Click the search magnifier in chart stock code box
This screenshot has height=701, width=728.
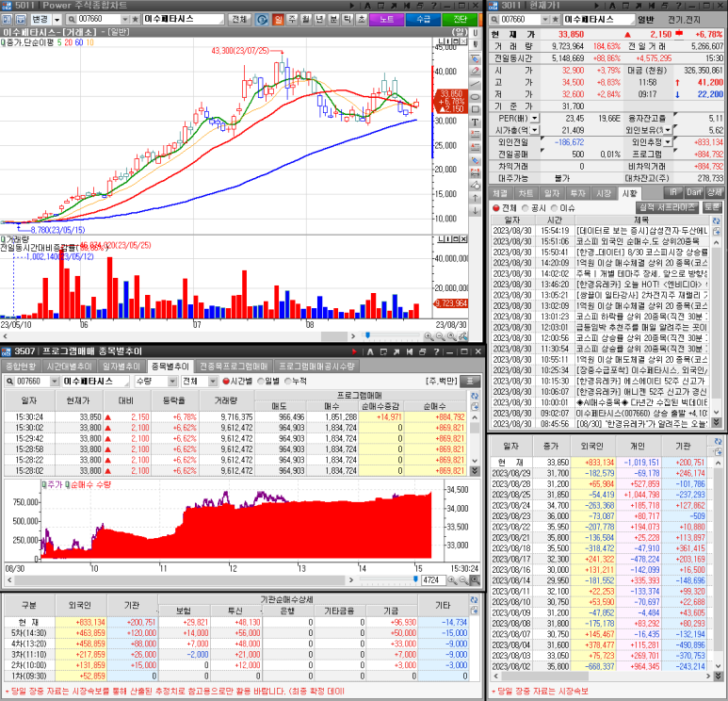[x=72, y=20]
